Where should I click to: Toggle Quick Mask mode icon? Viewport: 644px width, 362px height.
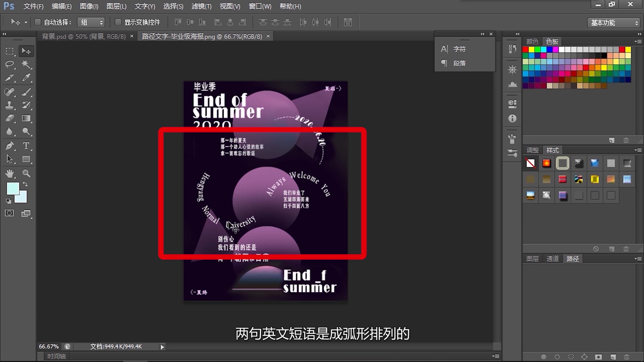click(x=9, y=213)
